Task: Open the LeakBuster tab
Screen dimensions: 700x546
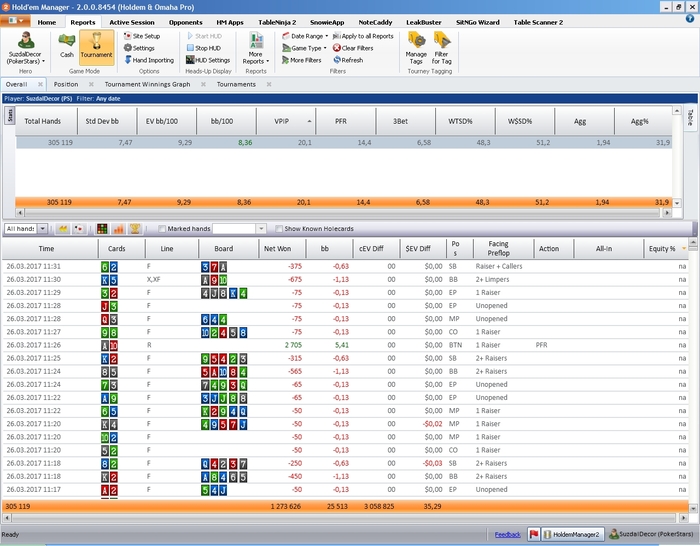Action: (x=423, y=22)
